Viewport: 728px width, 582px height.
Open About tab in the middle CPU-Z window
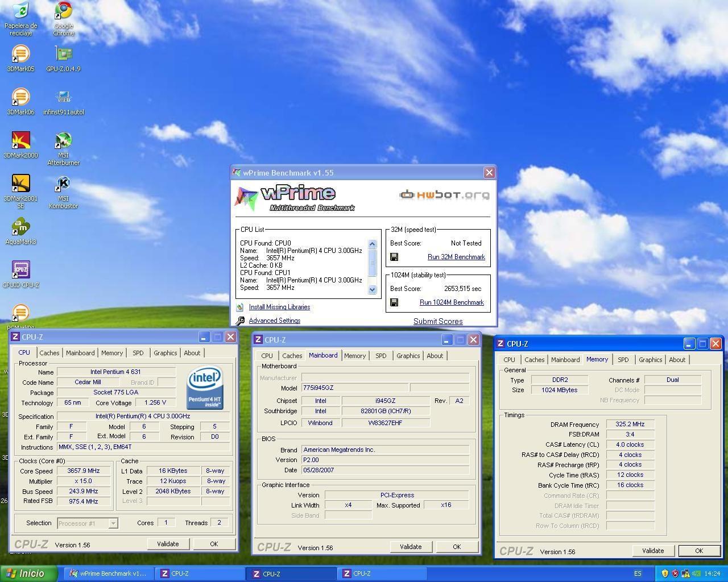tap(435, 356)
